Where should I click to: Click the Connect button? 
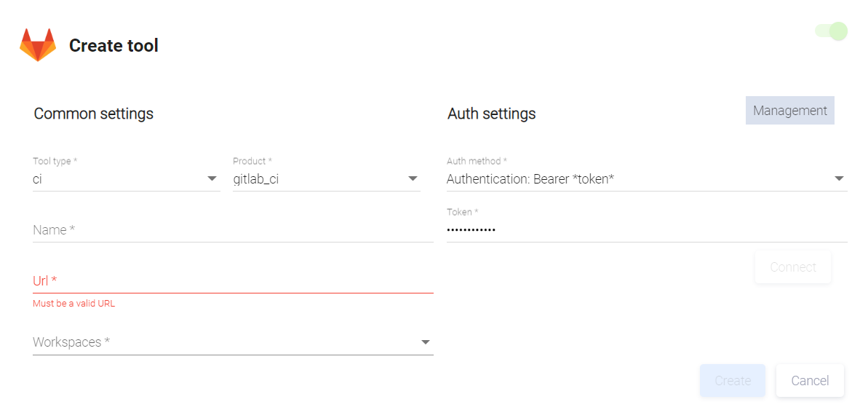pyautogui.click(x=792, y=267)
